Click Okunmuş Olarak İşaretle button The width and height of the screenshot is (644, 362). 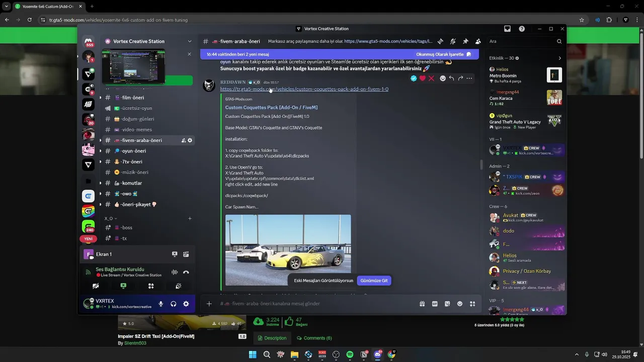pos(444,54)
